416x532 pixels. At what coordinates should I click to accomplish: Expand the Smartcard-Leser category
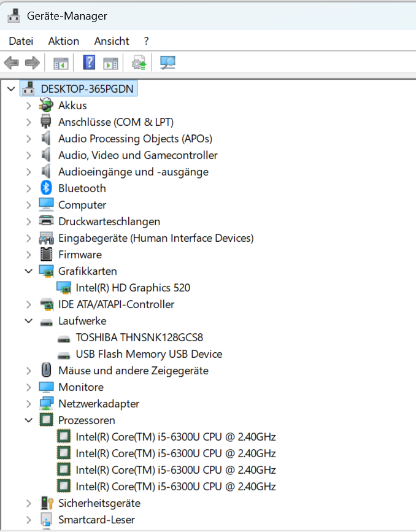29,520
